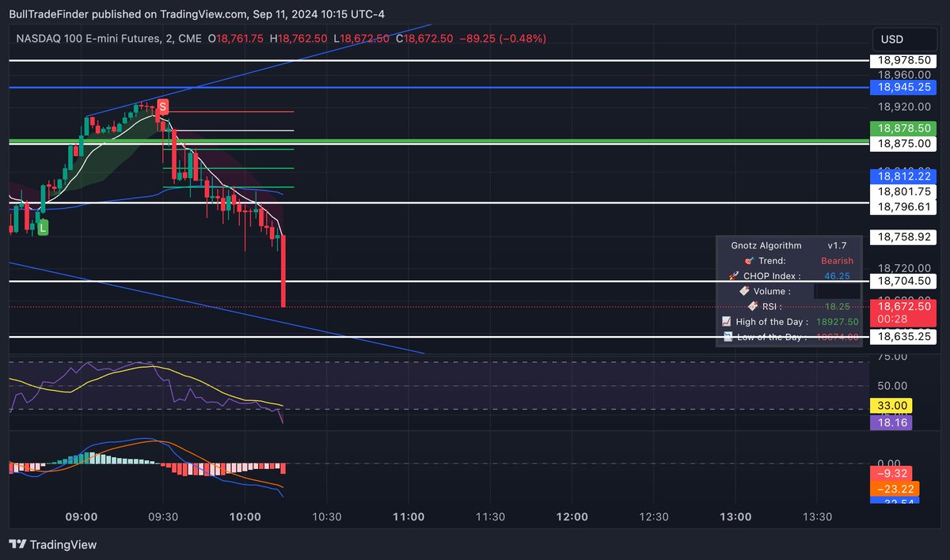Click the 18,801.75 price label
The height and width of the screenshot is (560, 950).
(903, 191)
